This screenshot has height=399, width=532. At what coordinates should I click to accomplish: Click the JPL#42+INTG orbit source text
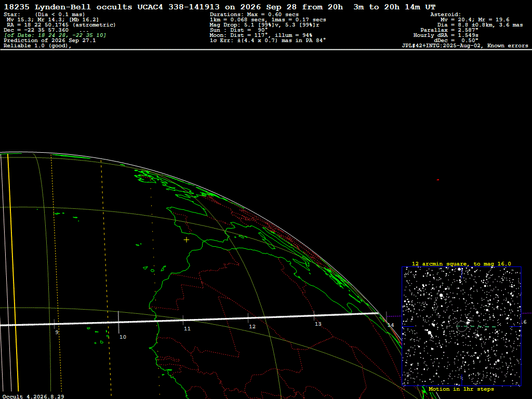coord(465,46)
